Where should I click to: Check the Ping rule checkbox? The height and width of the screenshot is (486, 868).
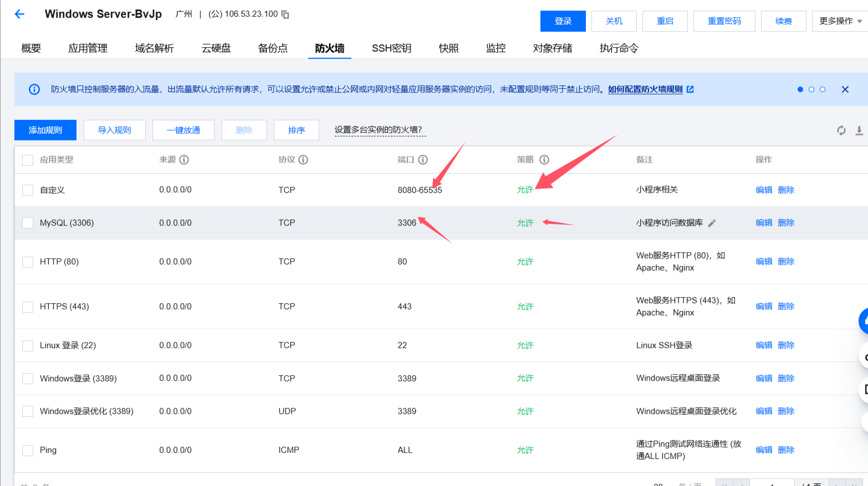point(28,450)
